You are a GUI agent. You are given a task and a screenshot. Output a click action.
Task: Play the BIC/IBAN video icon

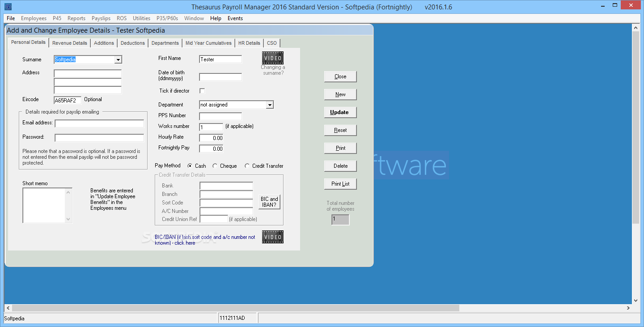[273, 237]
